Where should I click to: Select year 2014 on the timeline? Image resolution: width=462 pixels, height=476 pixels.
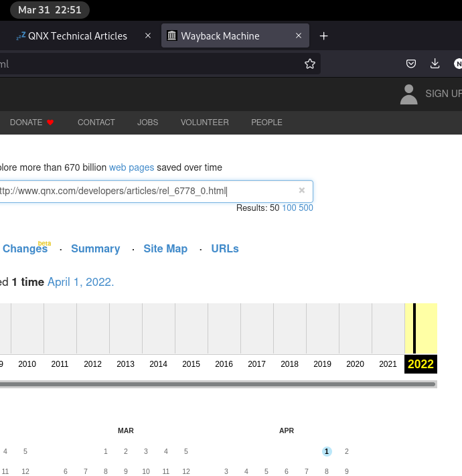coord(159,364)
